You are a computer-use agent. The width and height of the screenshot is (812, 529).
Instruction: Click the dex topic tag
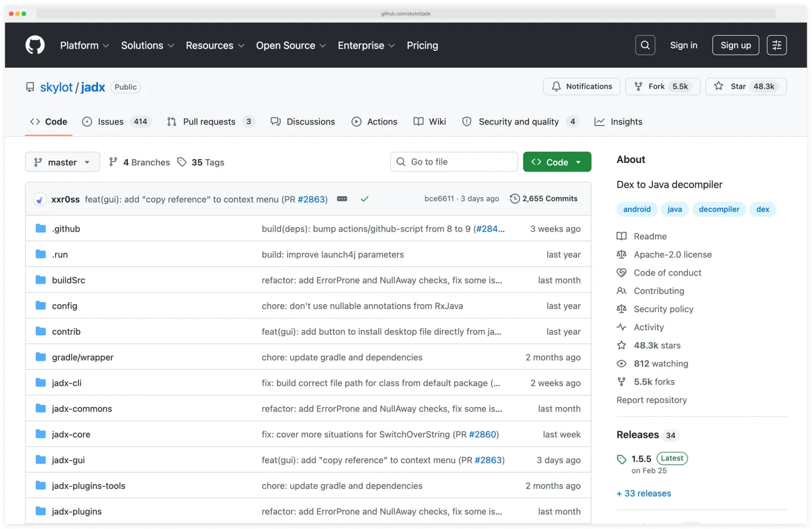[x=763, y=210]
